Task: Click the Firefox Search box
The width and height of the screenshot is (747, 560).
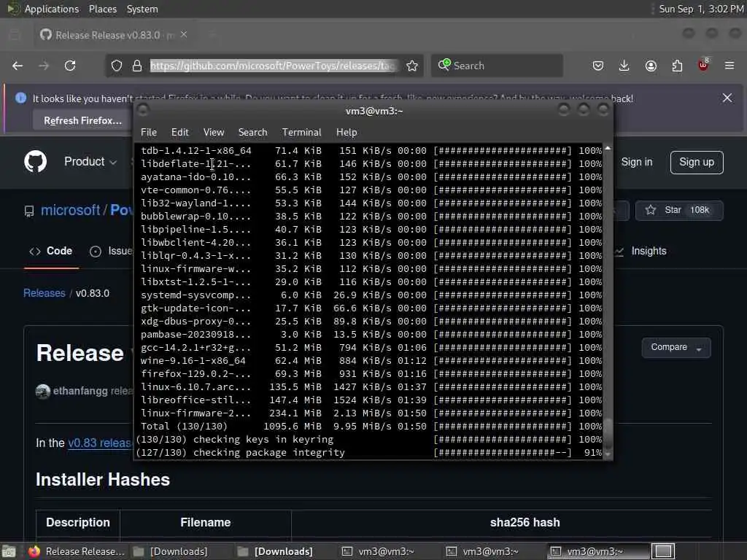Action: tap(497, 66)
